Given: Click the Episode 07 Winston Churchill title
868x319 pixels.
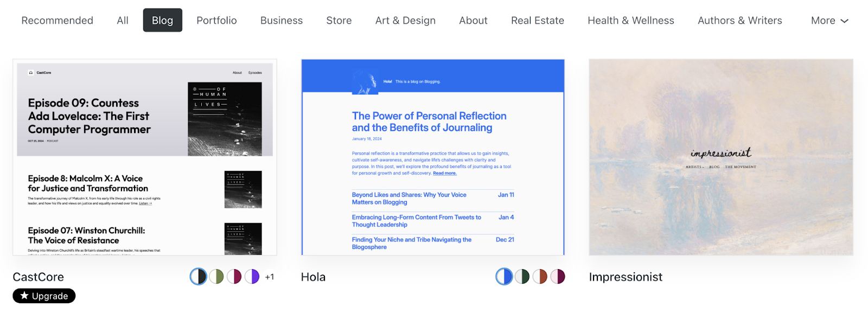Looking at the screenshot, I should (87, 235).
